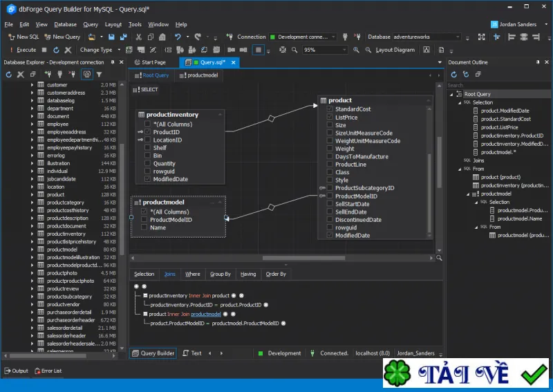
Task: Click the Cut scissors icon
Action: [139, 37]
